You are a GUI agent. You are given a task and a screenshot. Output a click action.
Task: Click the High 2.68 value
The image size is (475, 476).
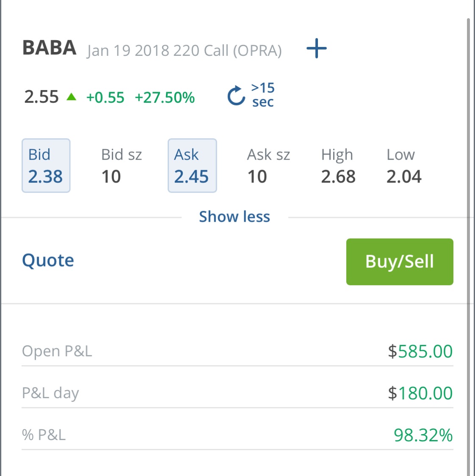pyautogui.click(x=338, y=177)
